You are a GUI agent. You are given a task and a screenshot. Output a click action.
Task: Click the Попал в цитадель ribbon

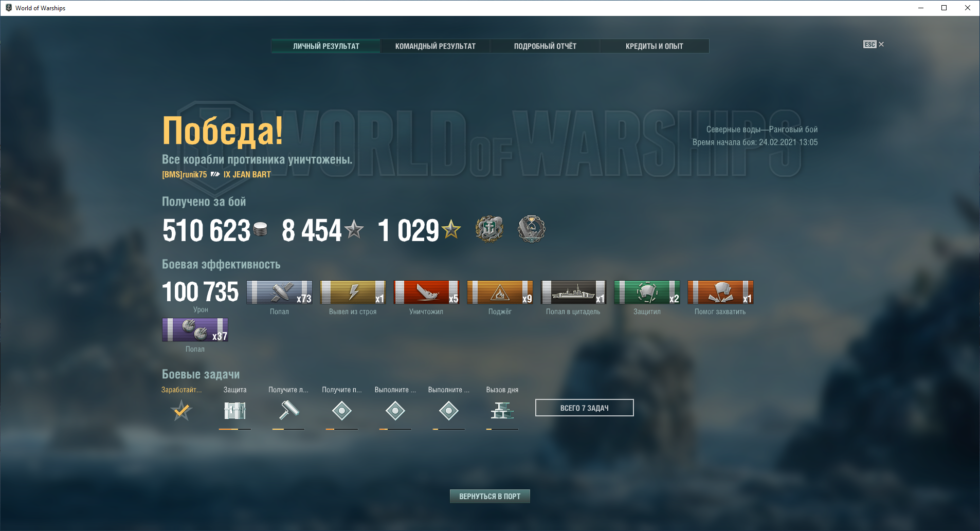pos(573,292)
